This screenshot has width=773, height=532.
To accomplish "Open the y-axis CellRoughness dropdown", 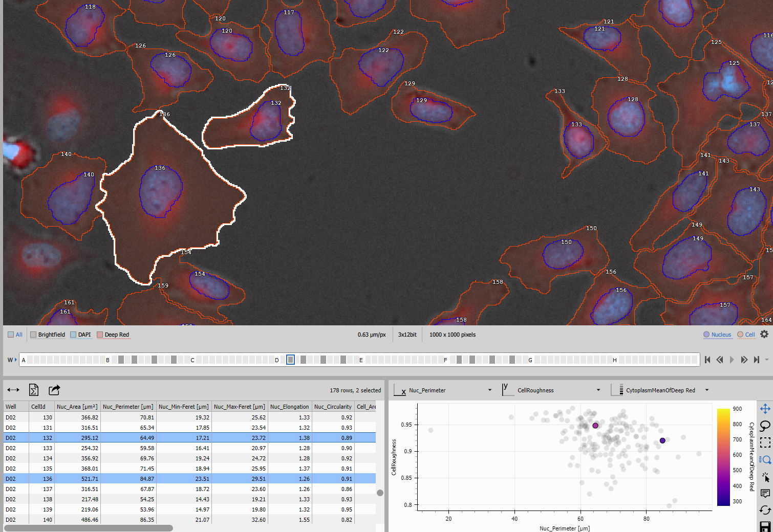I will coord(598,390).
